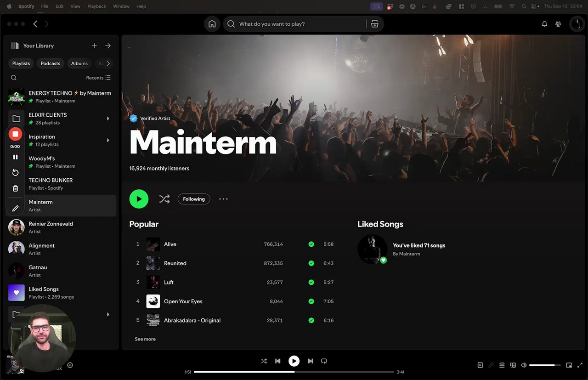
Task: Create a playlist with the plus icon
Action: pos(94,45)
